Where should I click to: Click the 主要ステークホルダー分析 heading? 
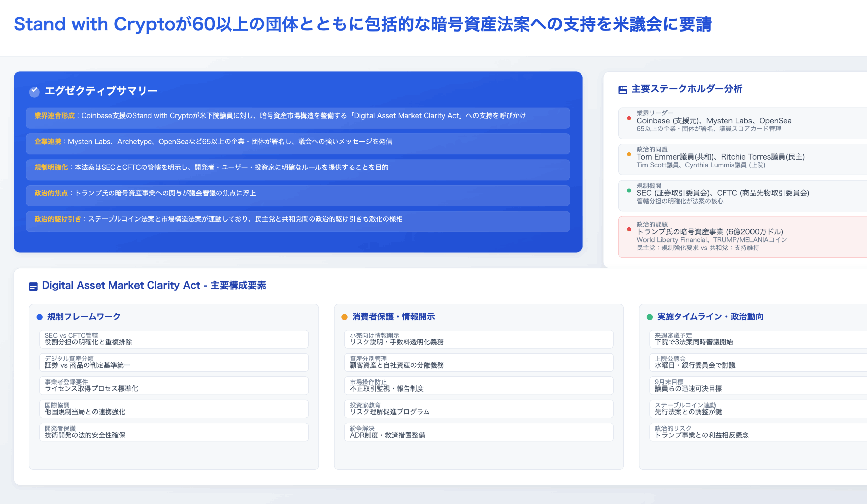[687, 89]
